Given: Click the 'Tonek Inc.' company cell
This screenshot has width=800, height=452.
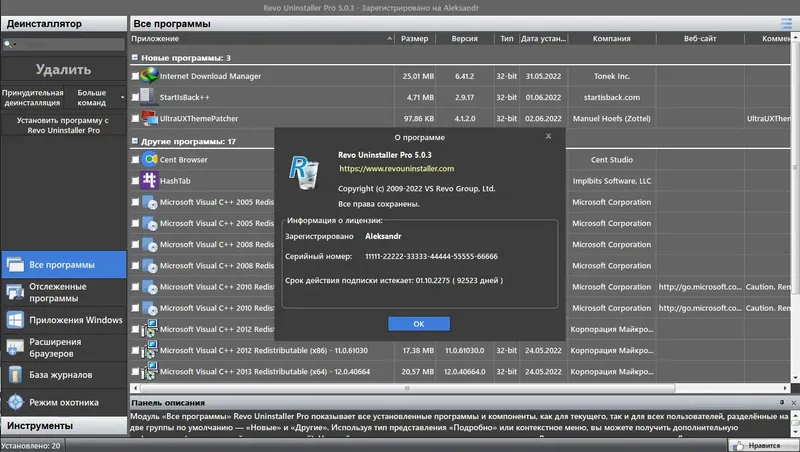Looking at the screenshot, I should 612,76.
